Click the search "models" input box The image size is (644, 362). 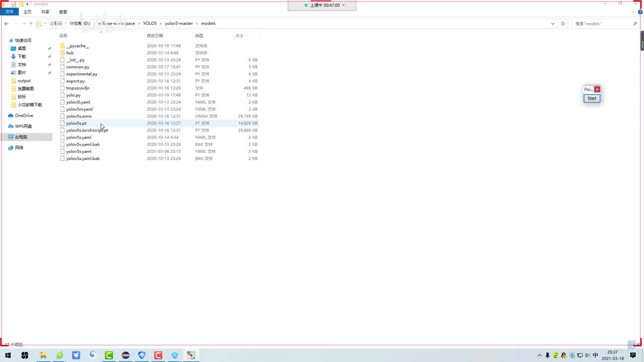click(x=602, y=24)
